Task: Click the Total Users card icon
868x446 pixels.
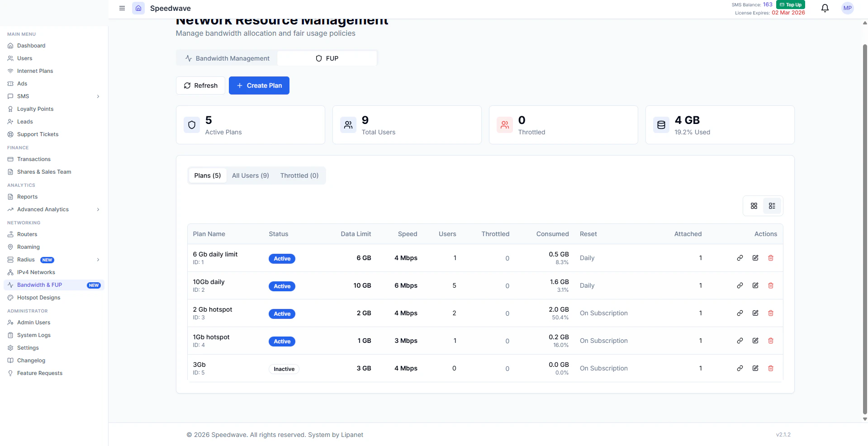Action: point(348,125)
